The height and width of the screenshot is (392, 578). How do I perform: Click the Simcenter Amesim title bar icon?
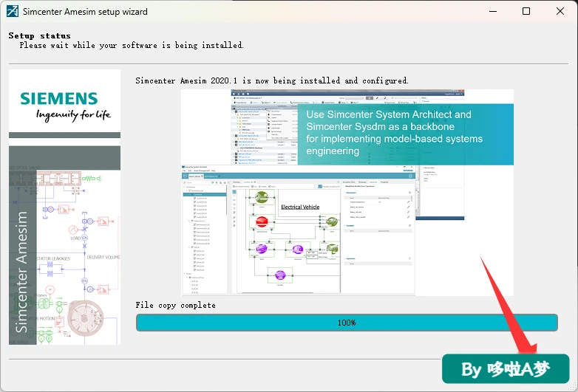12,11
